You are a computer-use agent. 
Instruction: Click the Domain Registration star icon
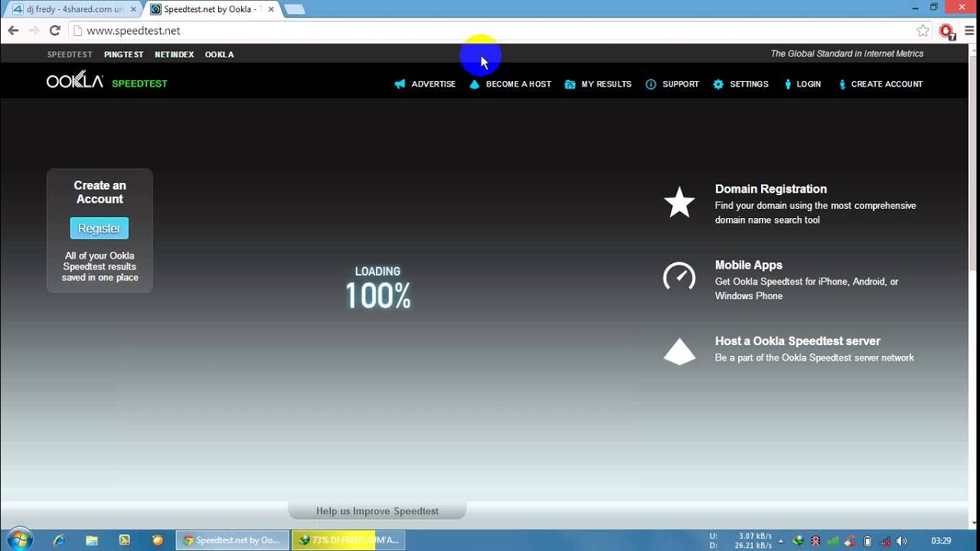(679, 203)
